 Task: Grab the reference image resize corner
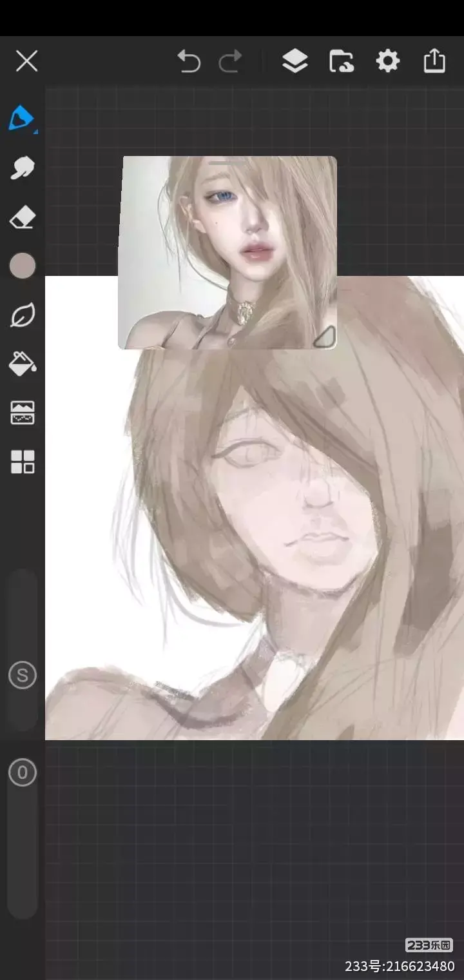point(325,337)
